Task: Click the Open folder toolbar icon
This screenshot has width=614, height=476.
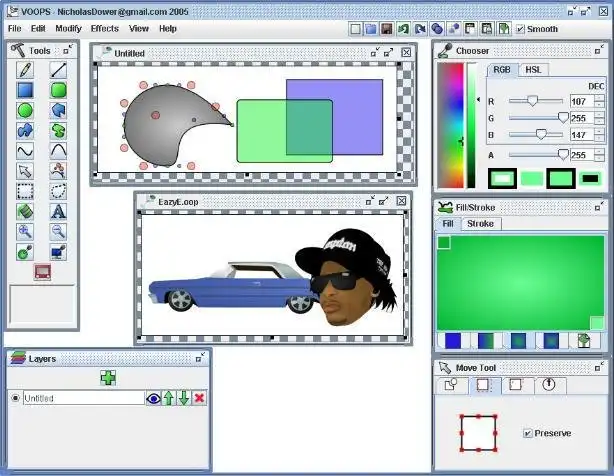Action: [x=371, y=29]
